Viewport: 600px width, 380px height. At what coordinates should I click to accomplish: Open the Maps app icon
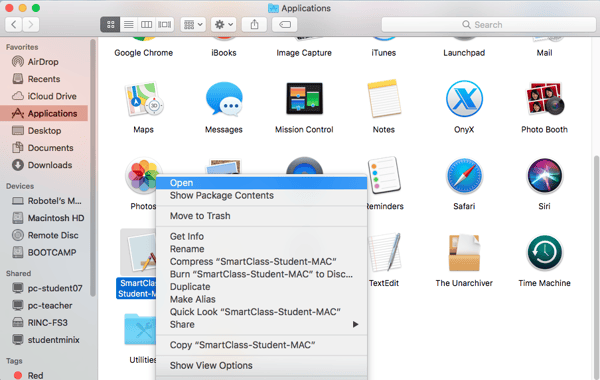click(143, 99)
